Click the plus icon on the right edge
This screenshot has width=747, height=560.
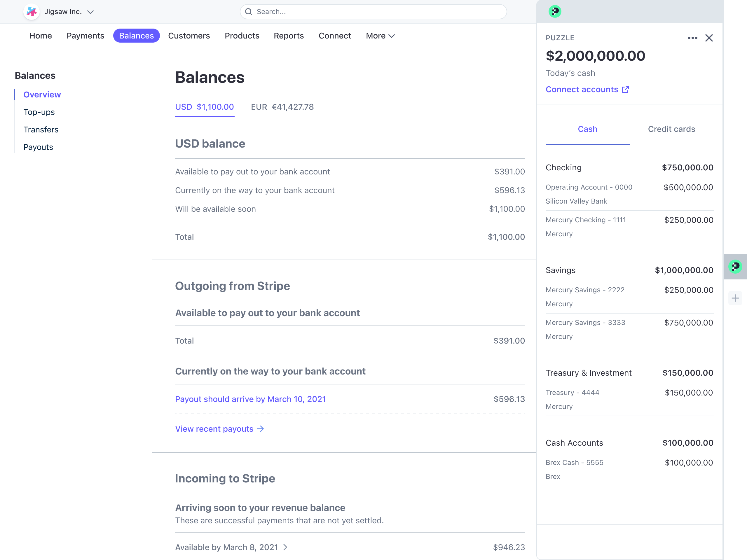tap(736, 298)
